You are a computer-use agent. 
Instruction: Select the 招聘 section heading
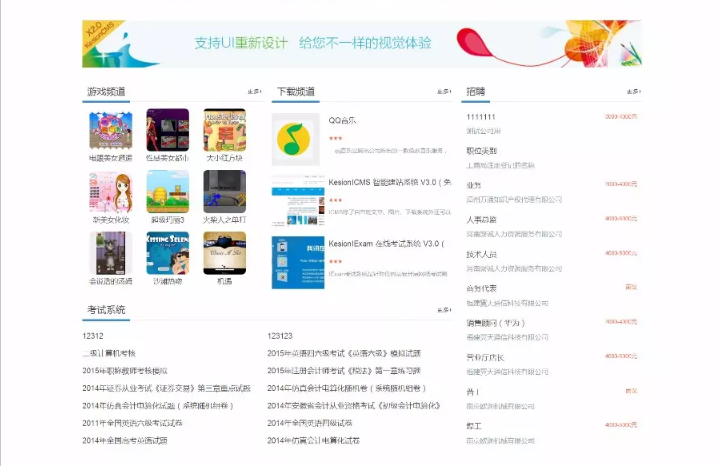coord(476,92)
